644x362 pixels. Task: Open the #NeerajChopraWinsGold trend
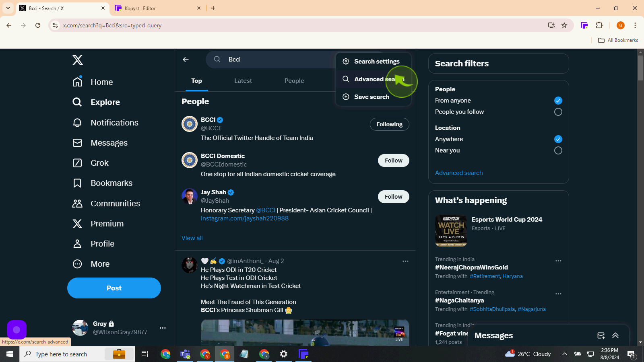[471, 267]
